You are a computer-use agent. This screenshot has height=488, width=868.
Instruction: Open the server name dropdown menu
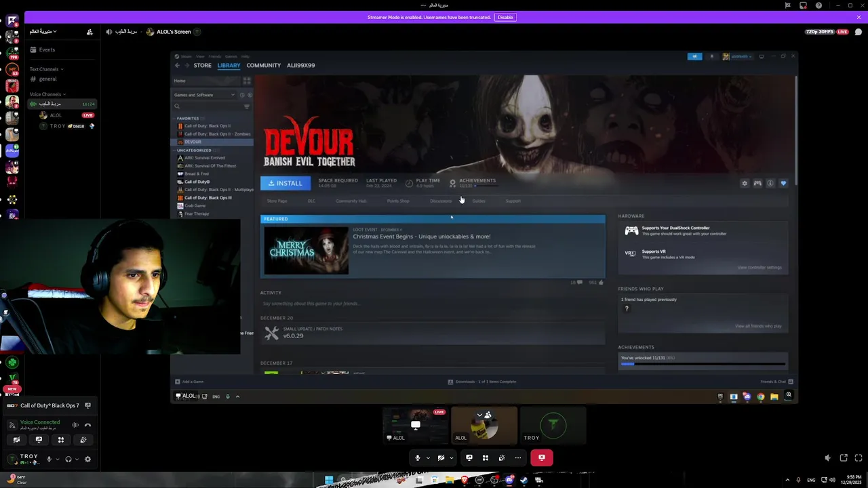(43, 32)
